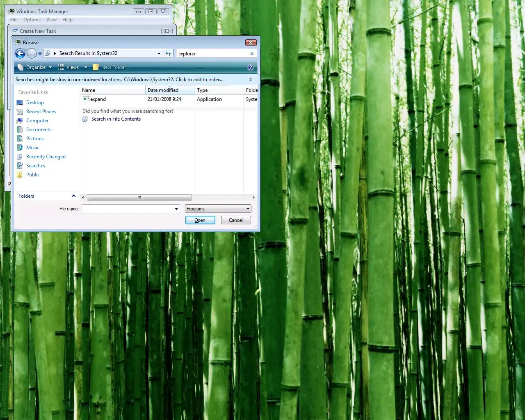Open View menu in Task Manager
Viewport: 525px width, 420px height.
(51, 20)
